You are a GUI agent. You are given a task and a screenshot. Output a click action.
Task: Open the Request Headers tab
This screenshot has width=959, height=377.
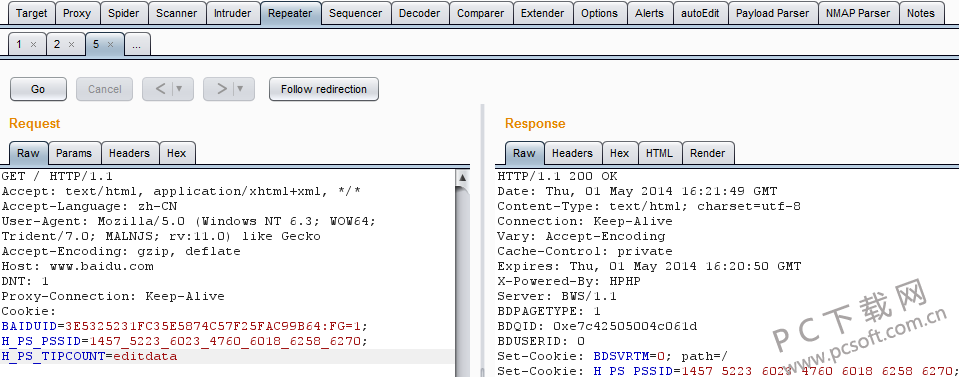130,153
